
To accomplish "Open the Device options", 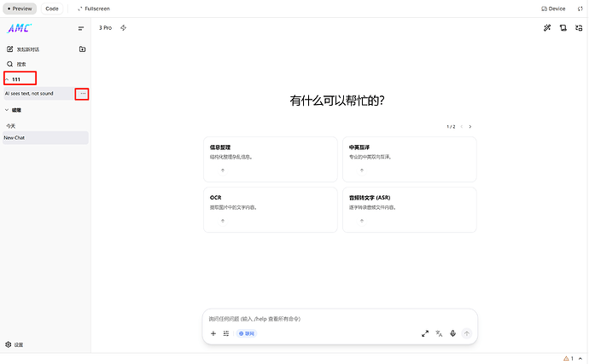I will point(553,9).
